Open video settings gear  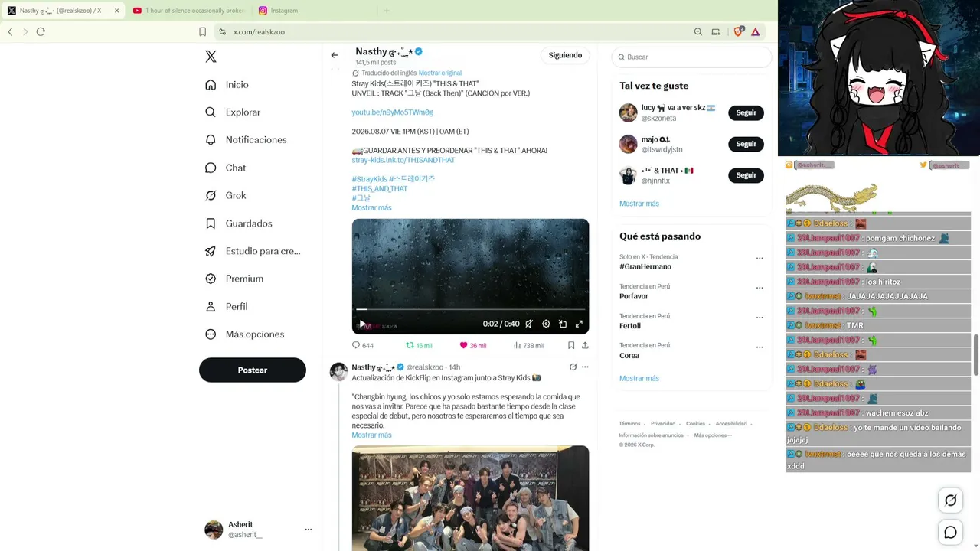546,324
